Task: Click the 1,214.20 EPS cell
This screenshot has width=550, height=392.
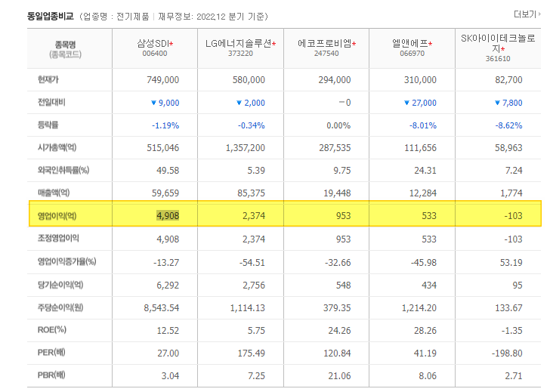Action: coord(419,308)
